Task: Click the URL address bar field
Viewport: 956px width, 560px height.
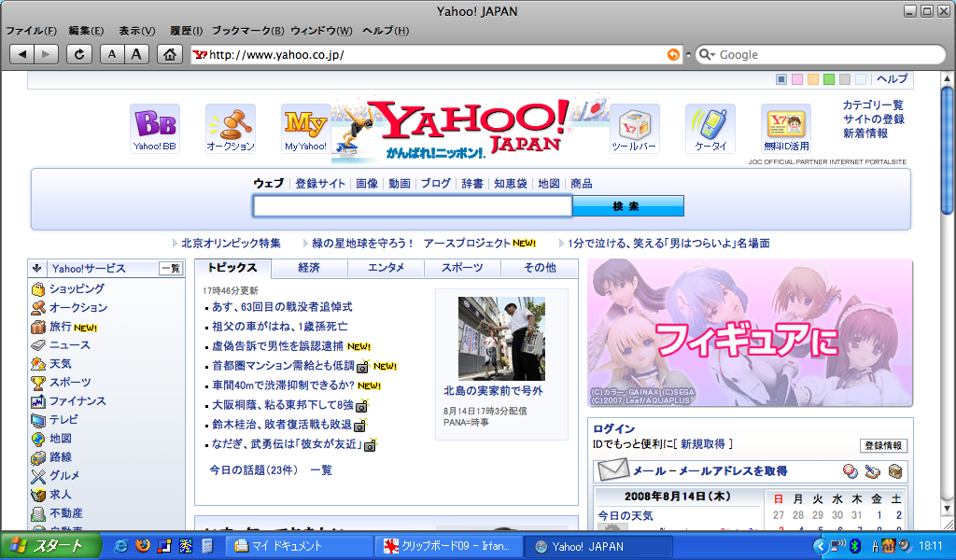Action: pos(436,54)
